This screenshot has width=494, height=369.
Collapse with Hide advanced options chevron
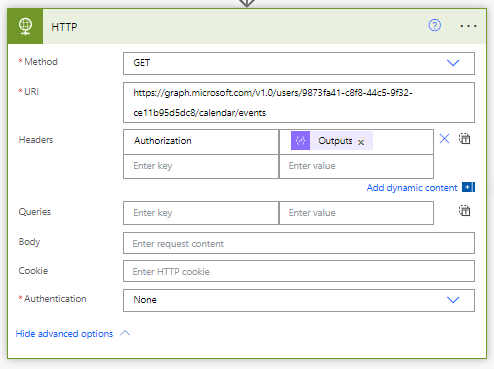click(125, 333)
